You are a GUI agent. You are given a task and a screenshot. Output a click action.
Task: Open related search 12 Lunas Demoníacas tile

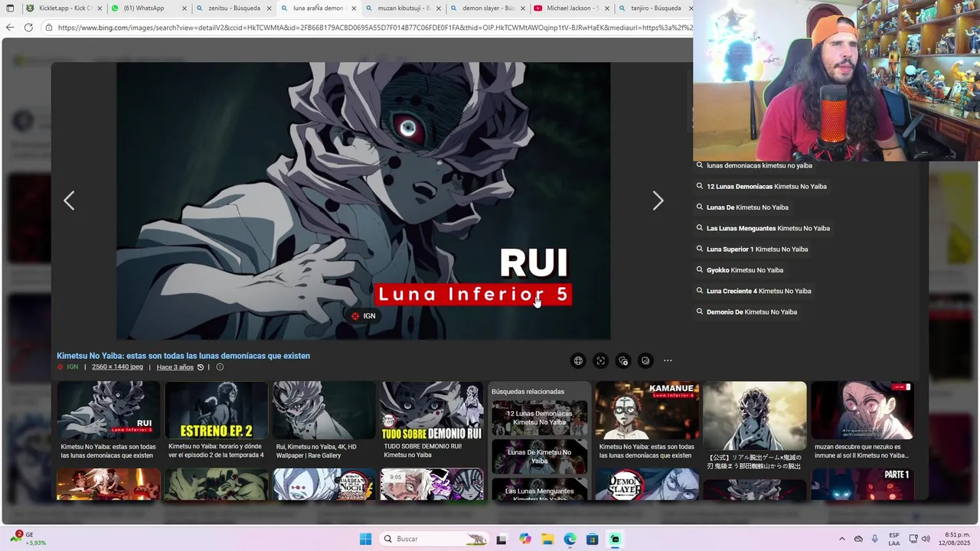tap(540, 418)
